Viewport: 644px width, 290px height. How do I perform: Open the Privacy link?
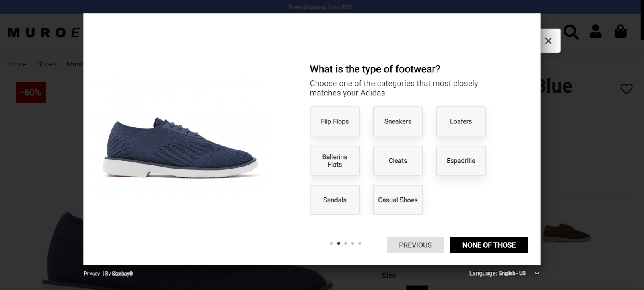91,273
